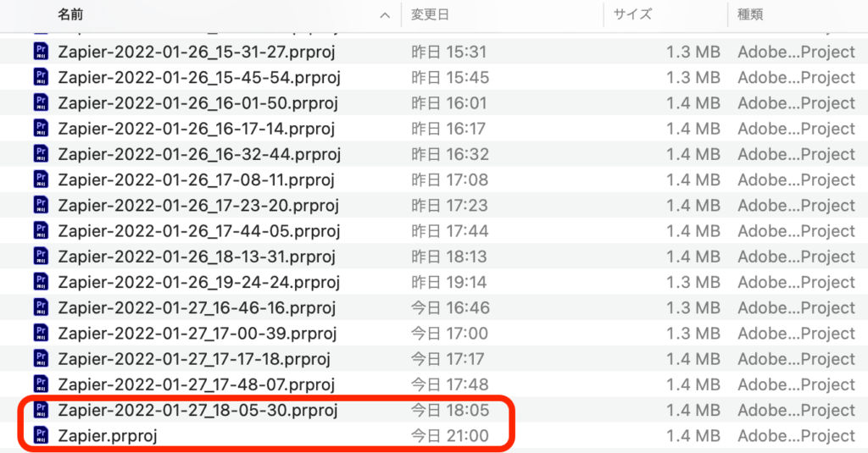Click the Pr icon of Zapier-2022-01-26_15-31-27.prproj
Screen dimensions: 868x453
(x=41, y=52)
